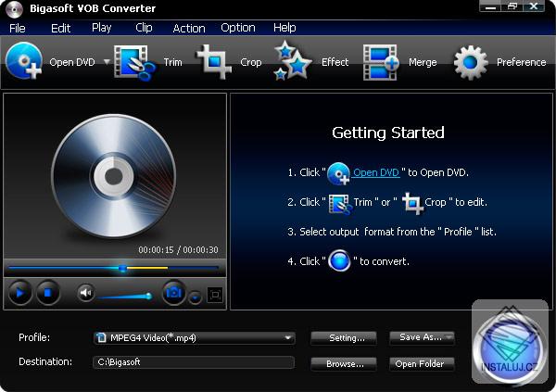Click the yellow segment of timeline
Screen dimensions: 556x392
point(147,268)
